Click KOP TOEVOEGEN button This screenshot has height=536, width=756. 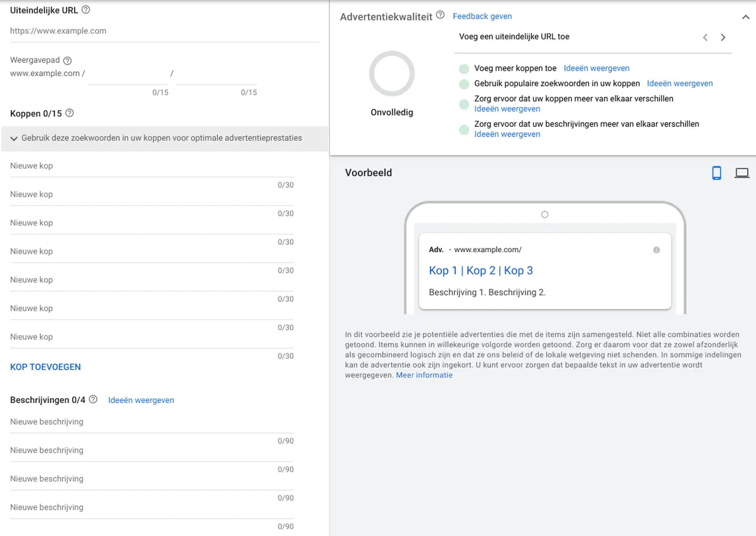[45, 367]
